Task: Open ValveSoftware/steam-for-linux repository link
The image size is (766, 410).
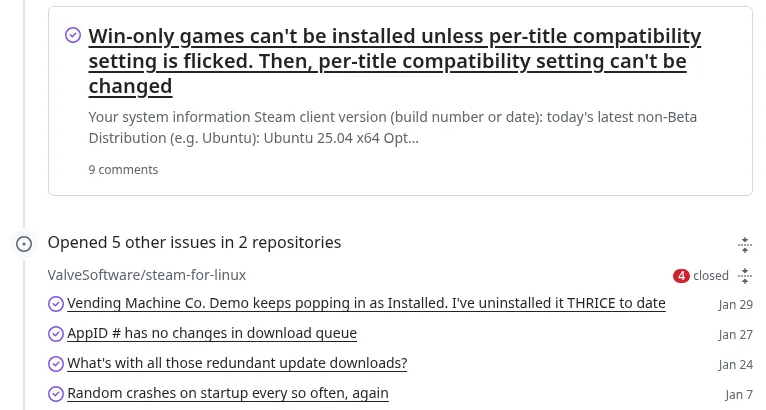Action: 147,275
